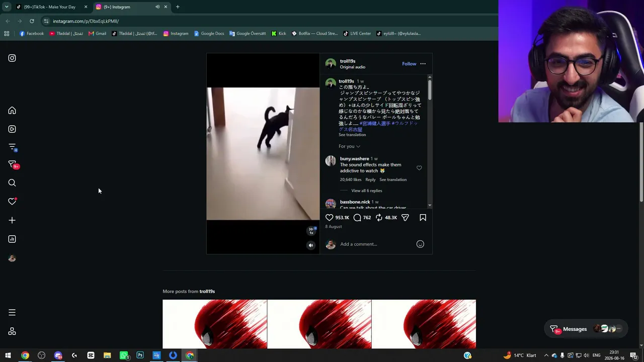
Task: Open File Explorer from the taskbar
Action: click(107, 355)
